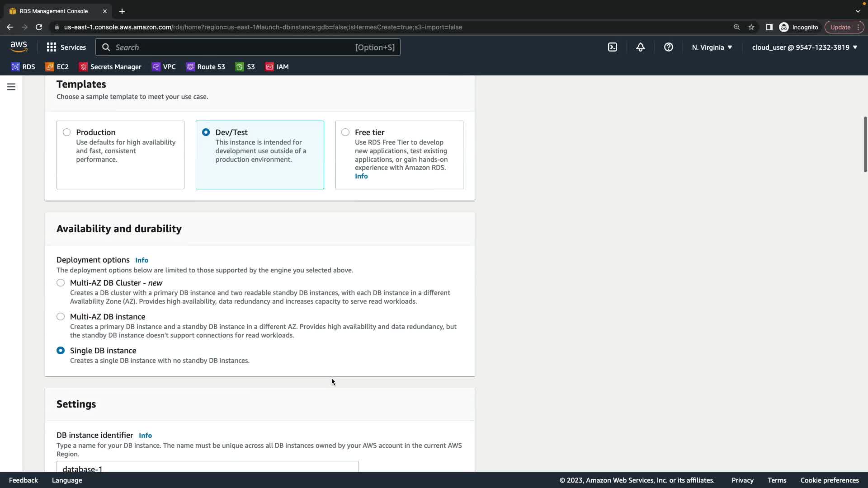Image resolution: width=868 pixels, height=488 pixels.
Task: Expand the browser tab list chevron
Action: click(858, 11)
